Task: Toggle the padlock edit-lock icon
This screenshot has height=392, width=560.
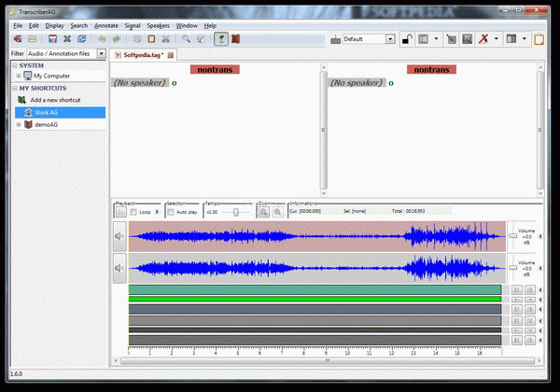Action: point(407,39)
